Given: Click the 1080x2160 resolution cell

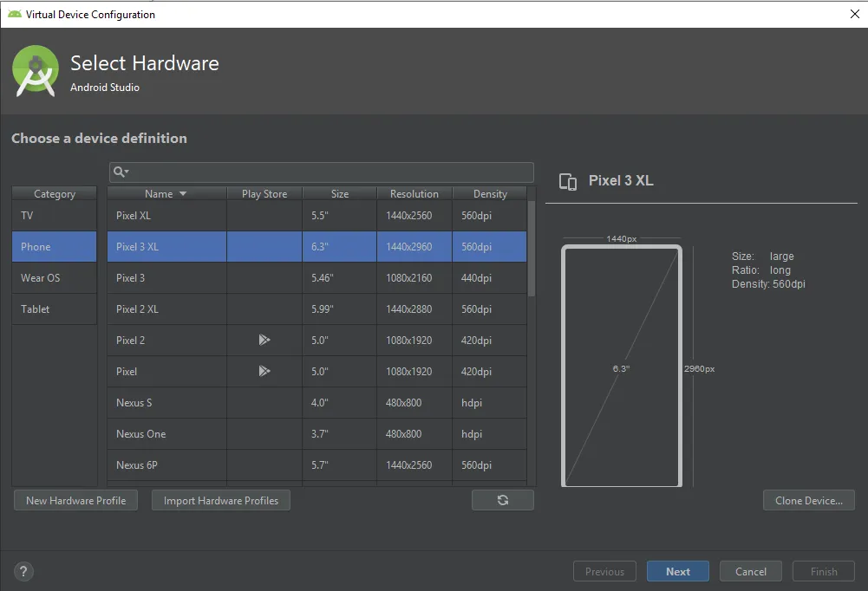Looking at the screenshot, I should pyautogui.click(x=414, y=278).
